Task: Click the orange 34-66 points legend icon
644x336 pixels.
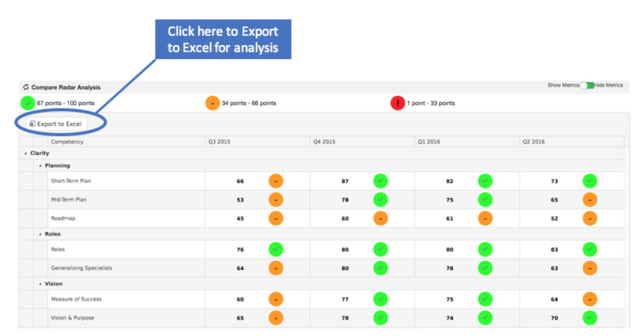Action: (212, 103)
